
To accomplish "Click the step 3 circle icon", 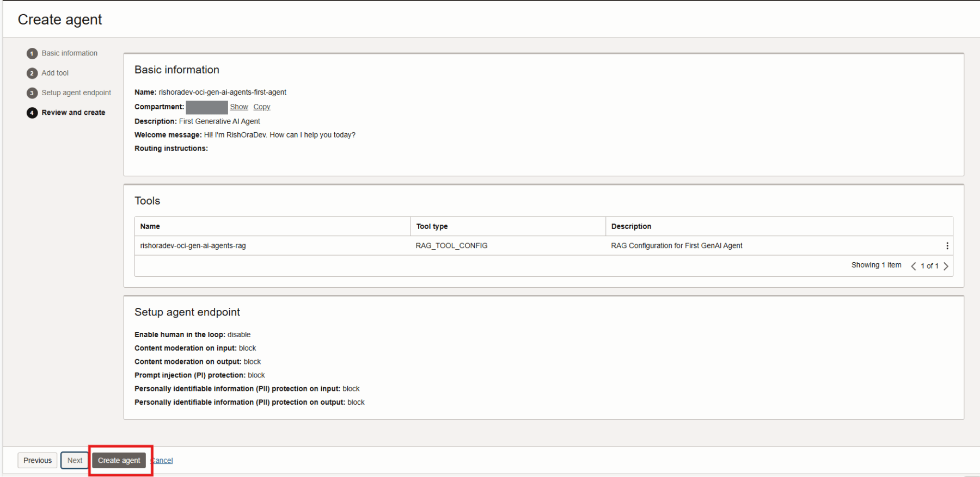I will (32, 93).
